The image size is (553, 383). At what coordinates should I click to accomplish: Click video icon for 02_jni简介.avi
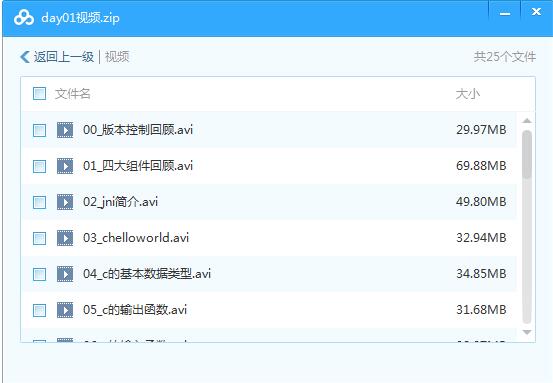pyautogui.click(x=65, y=202)
